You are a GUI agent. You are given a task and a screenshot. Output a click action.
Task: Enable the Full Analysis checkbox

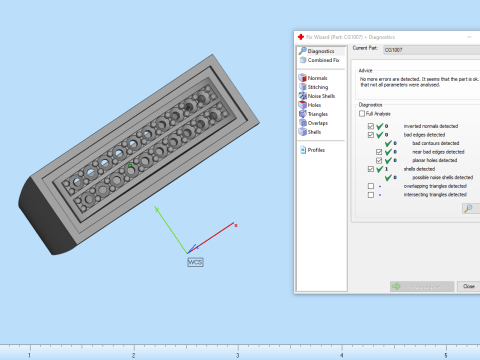click(x=362, y=114)
